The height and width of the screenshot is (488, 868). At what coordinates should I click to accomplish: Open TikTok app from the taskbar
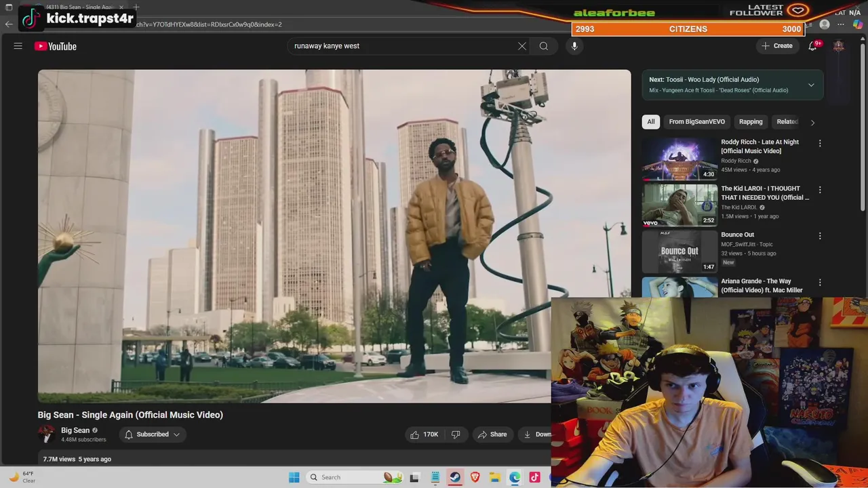(535, 477)
